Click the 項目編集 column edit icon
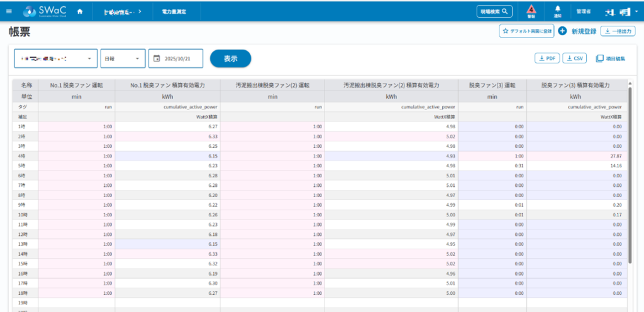 pyautogui.click(x=599, y=58)
